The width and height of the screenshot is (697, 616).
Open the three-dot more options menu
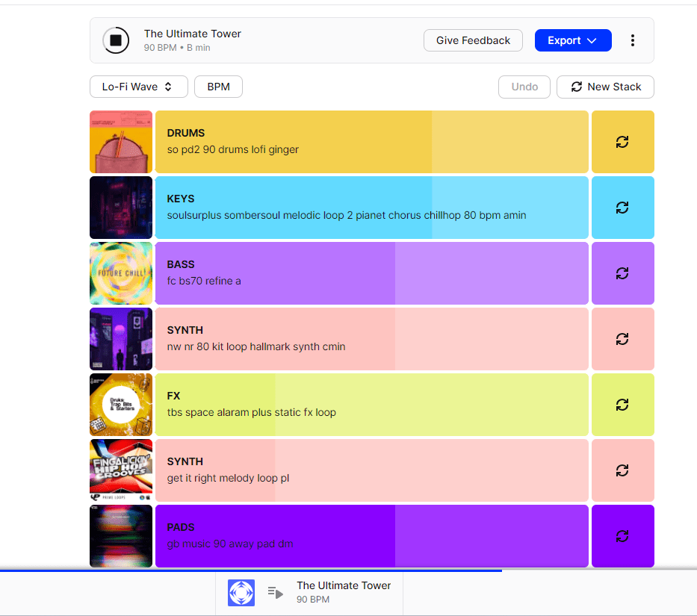pyautogui.click(x=633, y=40)
